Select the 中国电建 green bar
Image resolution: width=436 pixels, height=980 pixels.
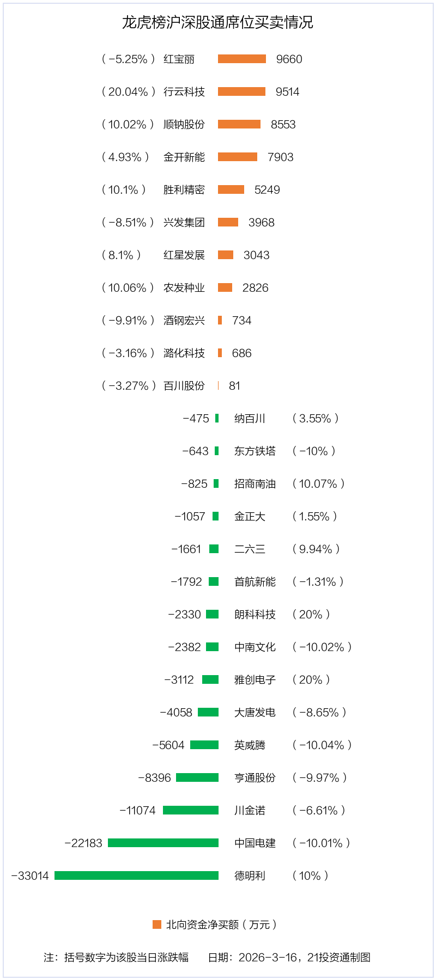point(163,843)
